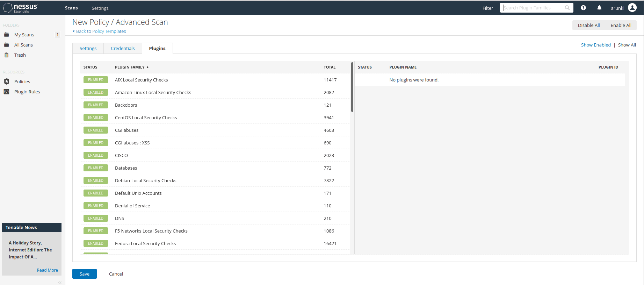
Task: Click Show Enabled link
Action: pos(596,45)
